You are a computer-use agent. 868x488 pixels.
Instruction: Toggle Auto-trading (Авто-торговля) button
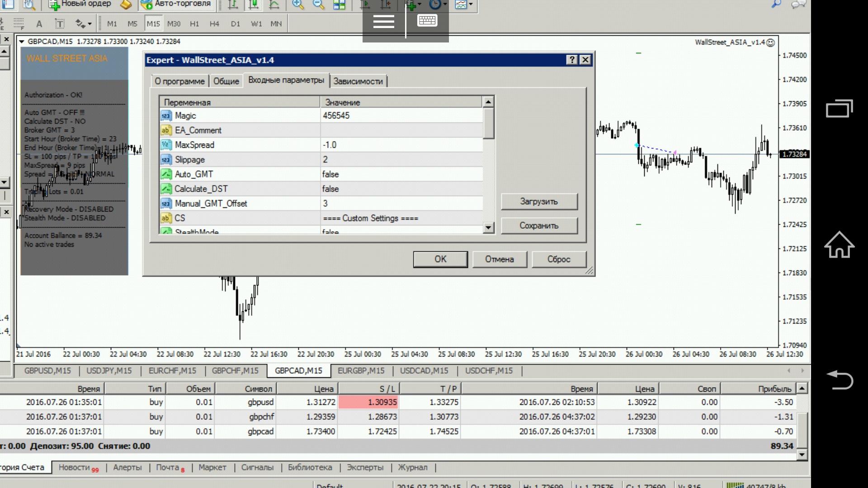click(x=176, y=5)
